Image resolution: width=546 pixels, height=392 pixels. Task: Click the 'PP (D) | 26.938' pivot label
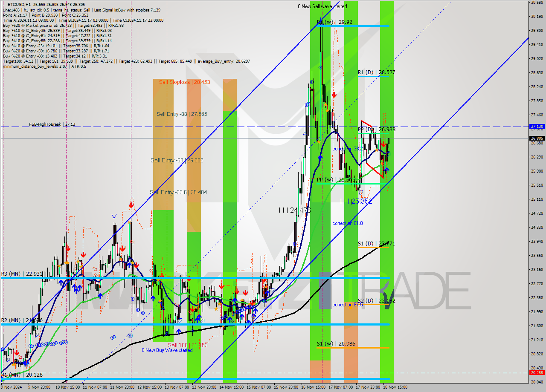pos(376,129)
